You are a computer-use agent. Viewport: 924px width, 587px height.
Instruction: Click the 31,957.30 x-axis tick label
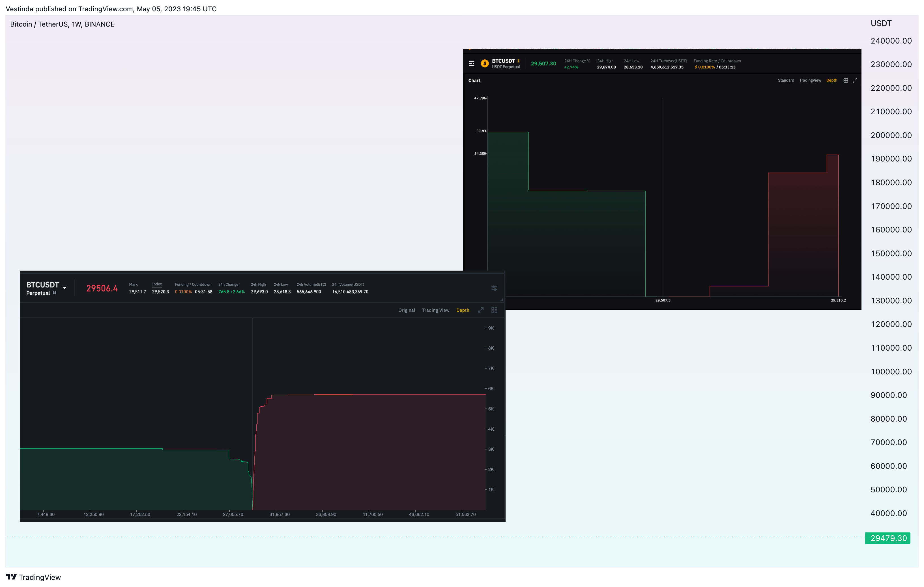click(x=279, y=515)
